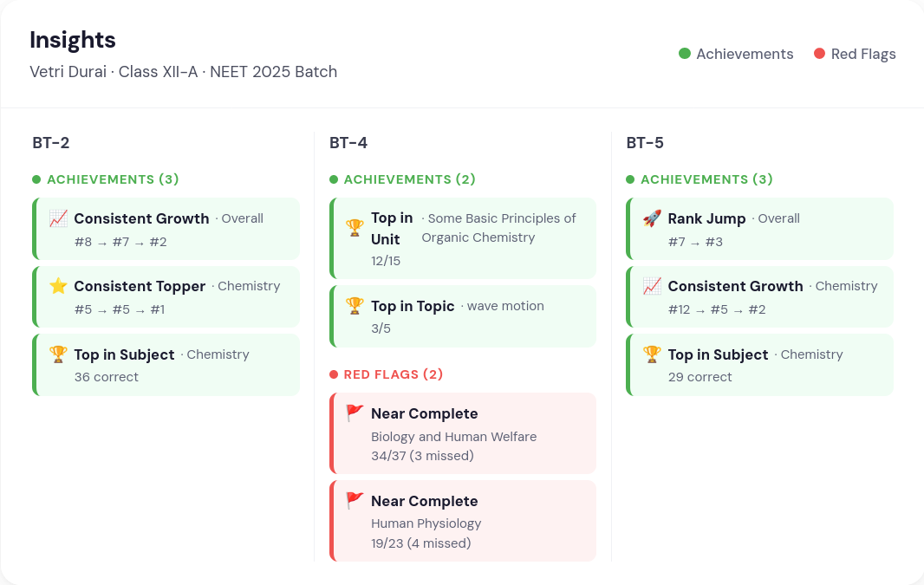Viewport: 924px width, 585px height.
Task: Click the rocket icon on the Rank Jump card
Action: coord(652,218)
